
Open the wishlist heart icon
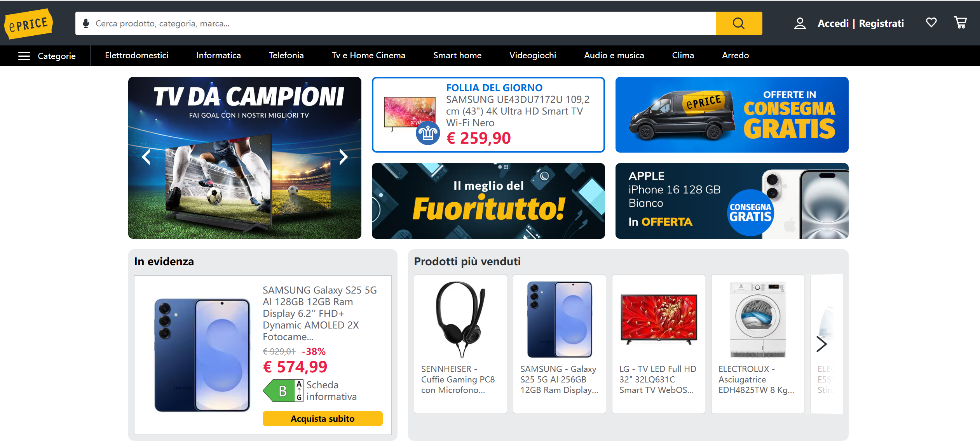(931, 23)
